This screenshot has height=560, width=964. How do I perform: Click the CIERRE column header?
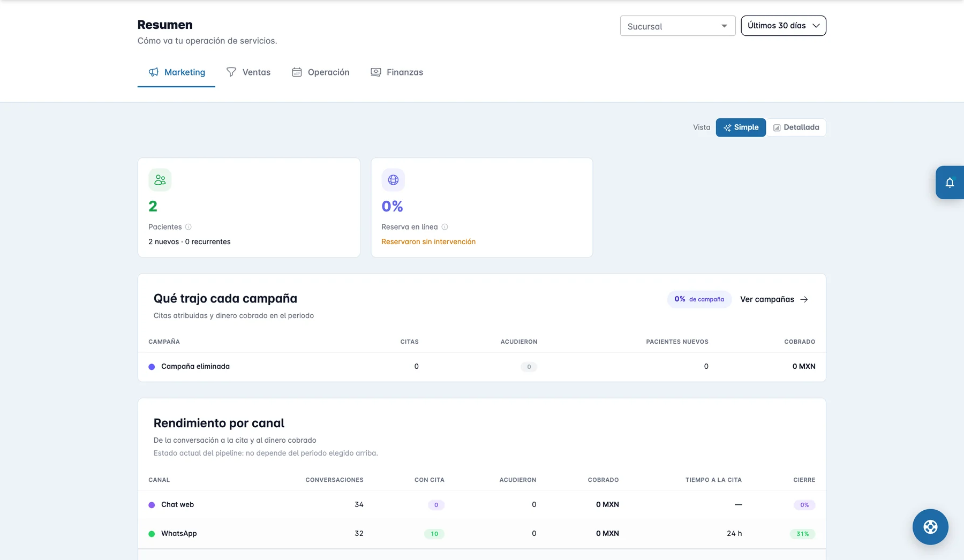tap(804, 480)
